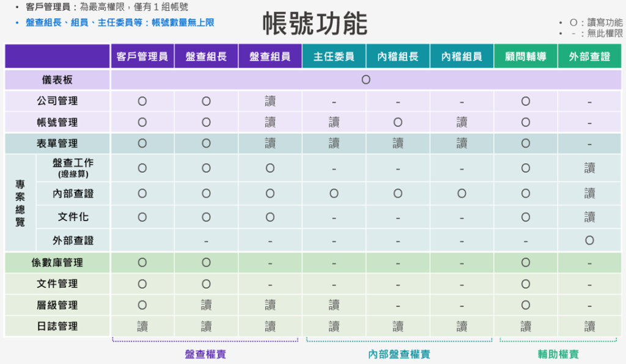Click the circle in the 儀表板 row
The height and width of the screenshot is (364, 626).
pos(366,80)
